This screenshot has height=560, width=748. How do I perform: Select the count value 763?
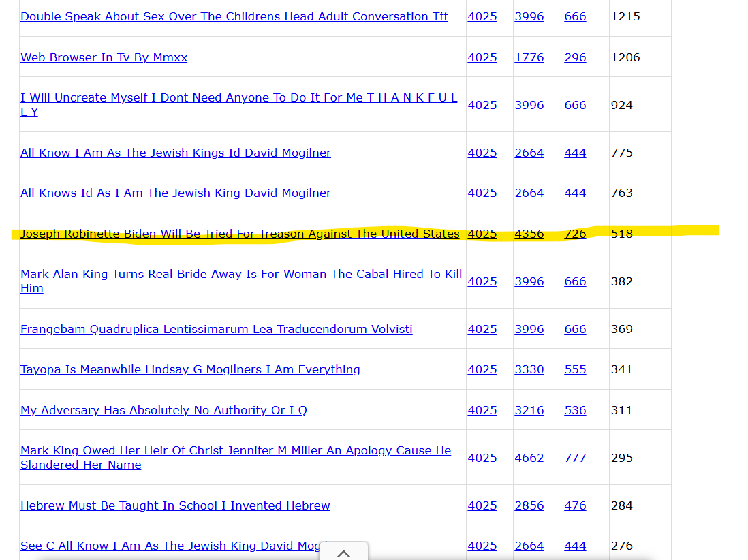(621, 193)
